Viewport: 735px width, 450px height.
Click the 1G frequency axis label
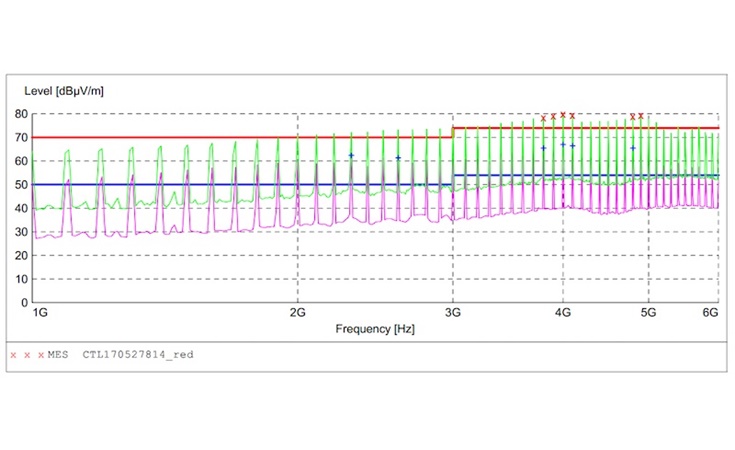(x=40, y=313)
